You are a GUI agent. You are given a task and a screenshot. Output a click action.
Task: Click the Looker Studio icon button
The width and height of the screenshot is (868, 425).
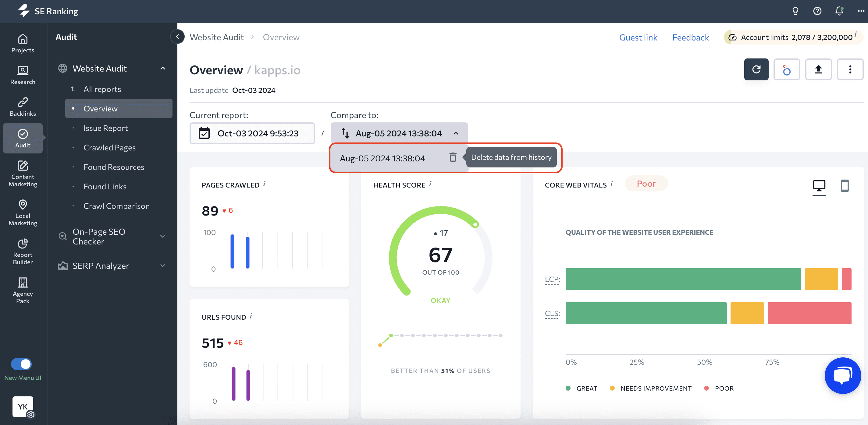point(786,70)
